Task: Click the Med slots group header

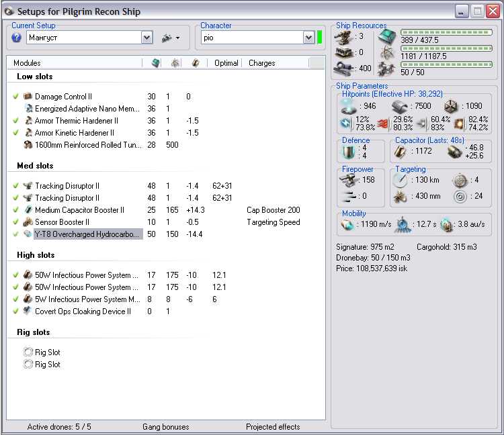Action: [x=35, y=166]
